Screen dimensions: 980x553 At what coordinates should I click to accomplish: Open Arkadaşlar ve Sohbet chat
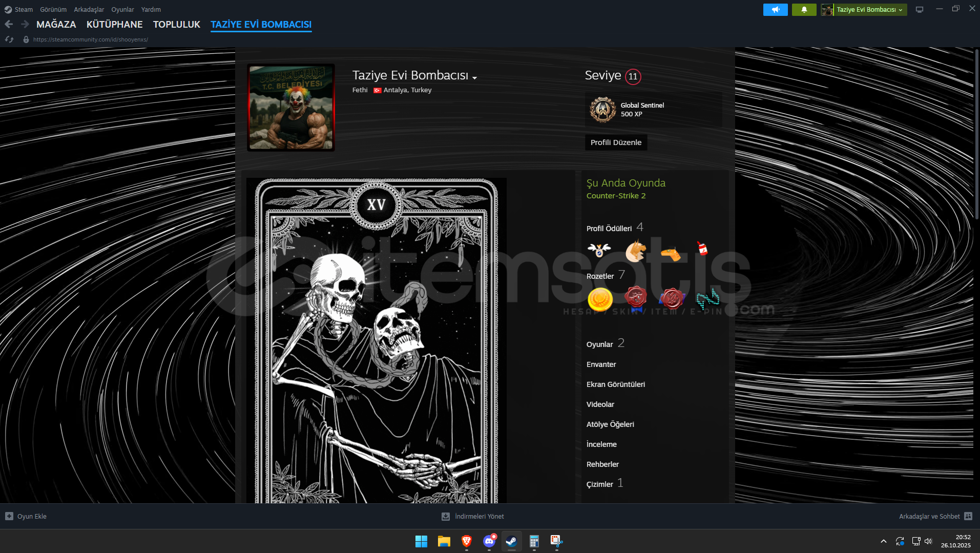pos(929,517)
